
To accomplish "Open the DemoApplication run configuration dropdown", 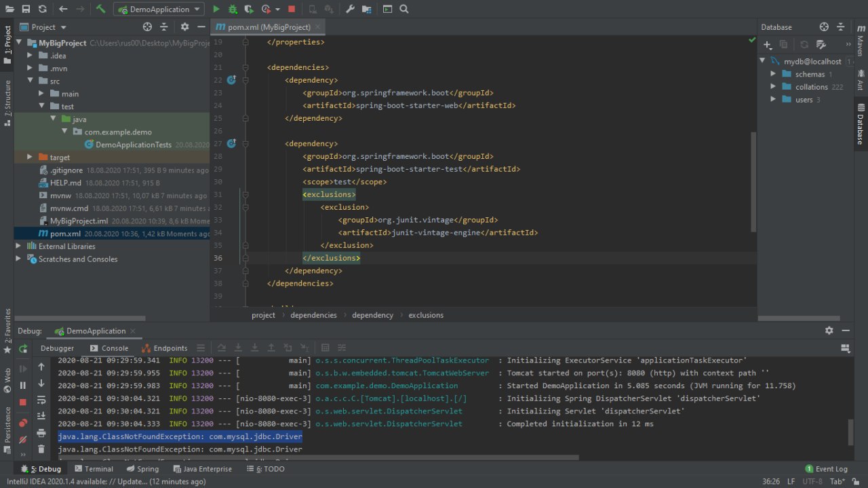I will [159, 10].
